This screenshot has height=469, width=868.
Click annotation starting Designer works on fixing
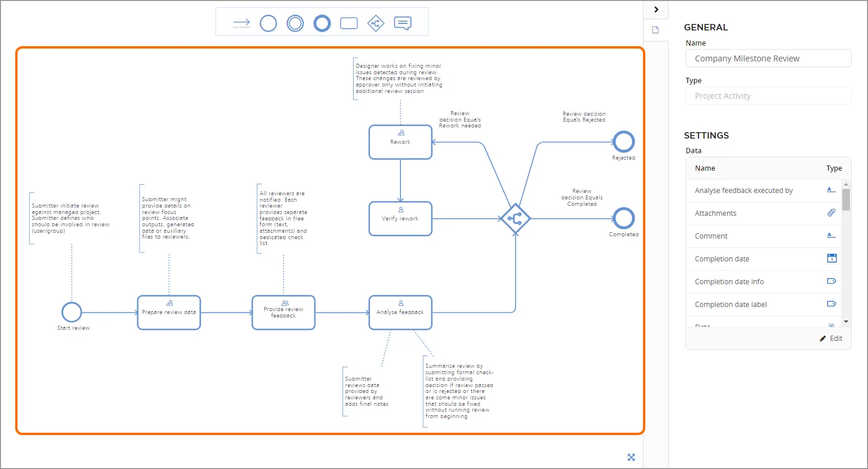[x=399, y=78]
